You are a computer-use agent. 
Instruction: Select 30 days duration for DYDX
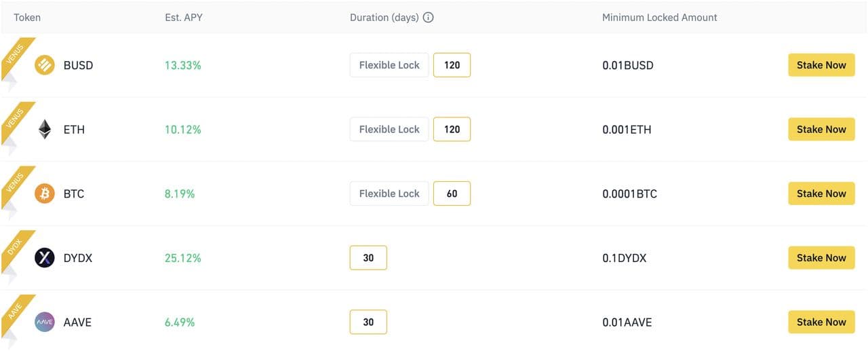[x=368, y=258]
